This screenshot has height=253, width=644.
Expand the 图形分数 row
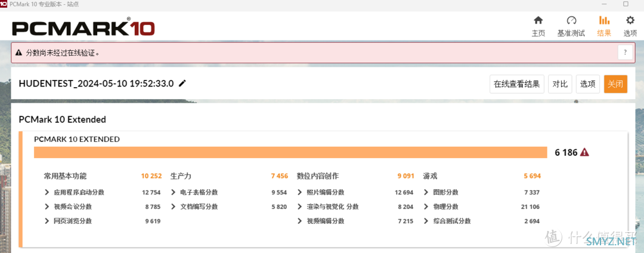tap(426, 192)
